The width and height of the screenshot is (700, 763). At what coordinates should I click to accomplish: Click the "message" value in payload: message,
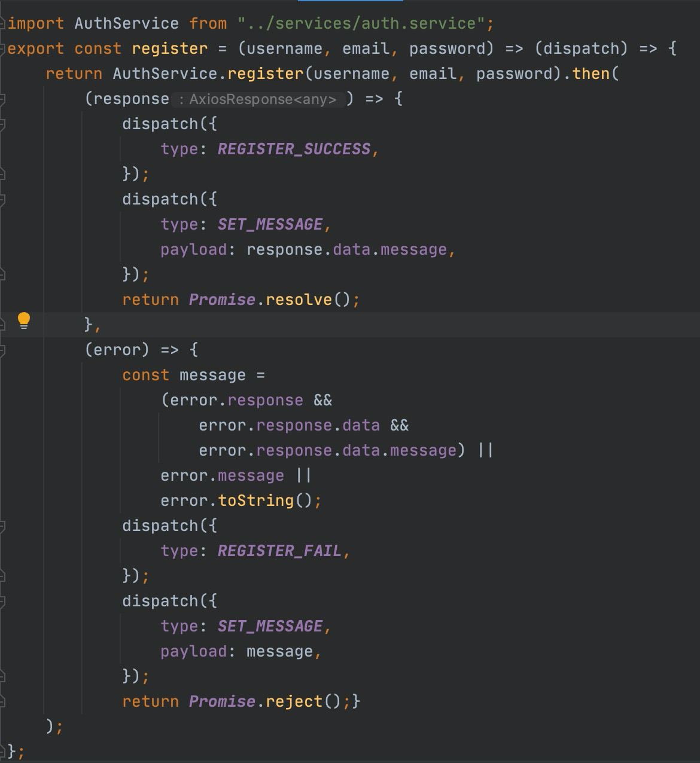(x=279, y=651)
